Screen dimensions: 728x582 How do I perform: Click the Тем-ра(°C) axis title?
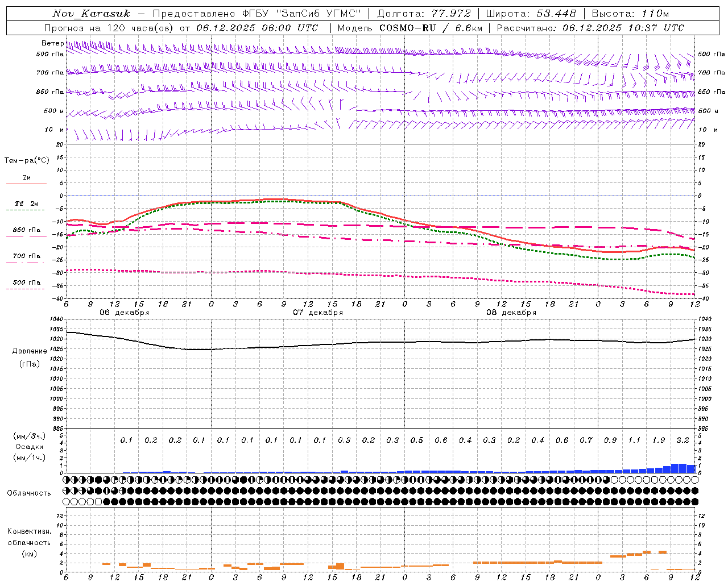click(27, 161)
